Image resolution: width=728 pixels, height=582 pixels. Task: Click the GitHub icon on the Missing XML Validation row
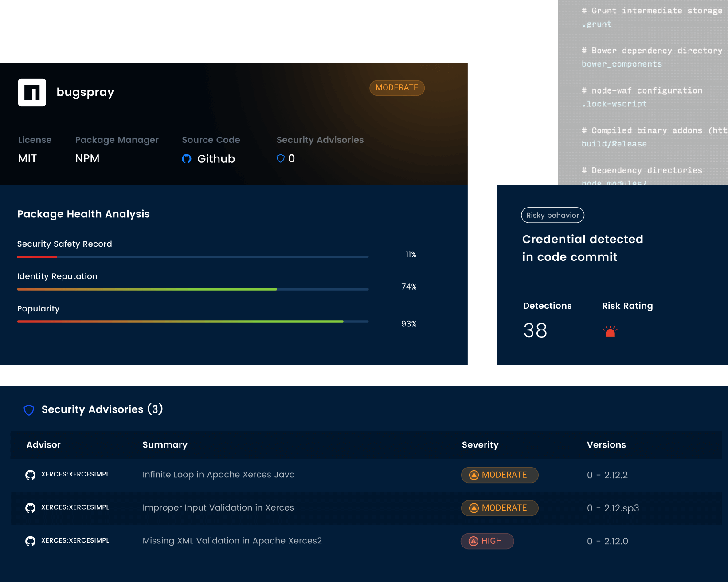point(30,541)
